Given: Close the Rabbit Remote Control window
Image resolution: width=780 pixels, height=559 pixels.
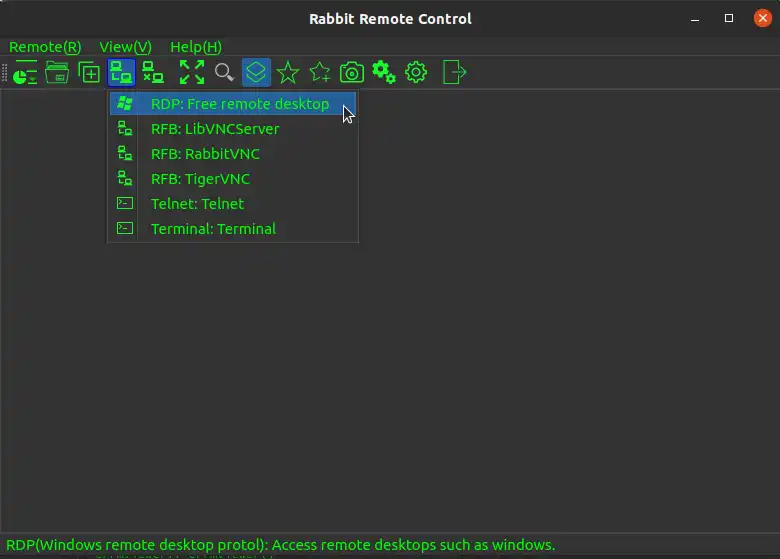Looking at the screenshot, I should [x=763, y=18].
